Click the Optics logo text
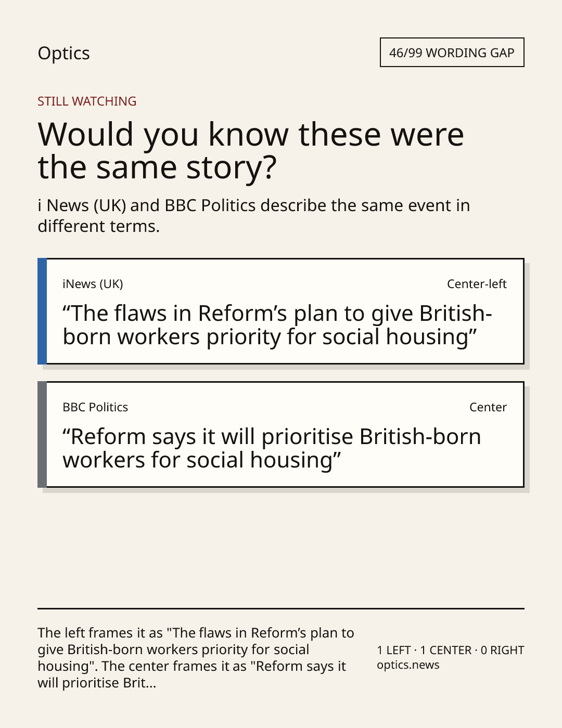The height and width of the screenshot is (728, 562). (x=63, y=53)
